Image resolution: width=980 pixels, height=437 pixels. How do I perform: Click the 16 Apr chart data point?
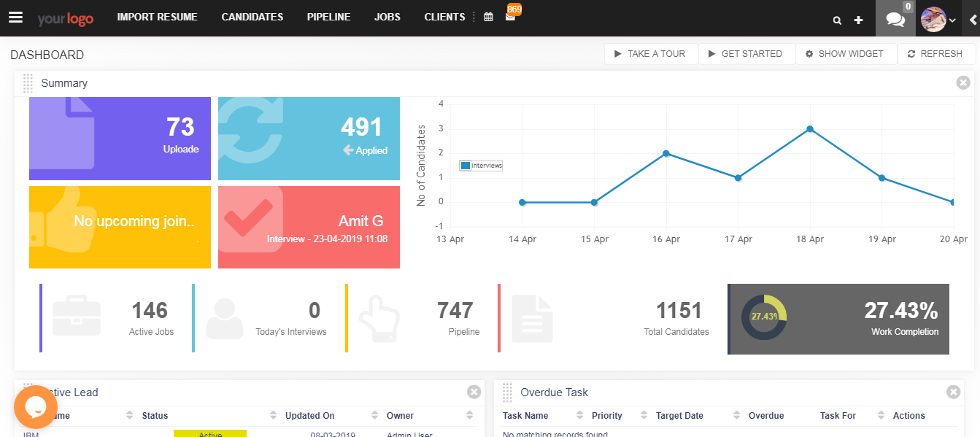point(666,153)
